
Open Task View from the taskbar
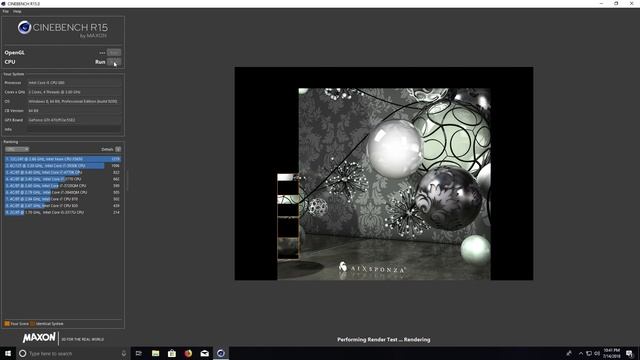(x=139, y=353)
